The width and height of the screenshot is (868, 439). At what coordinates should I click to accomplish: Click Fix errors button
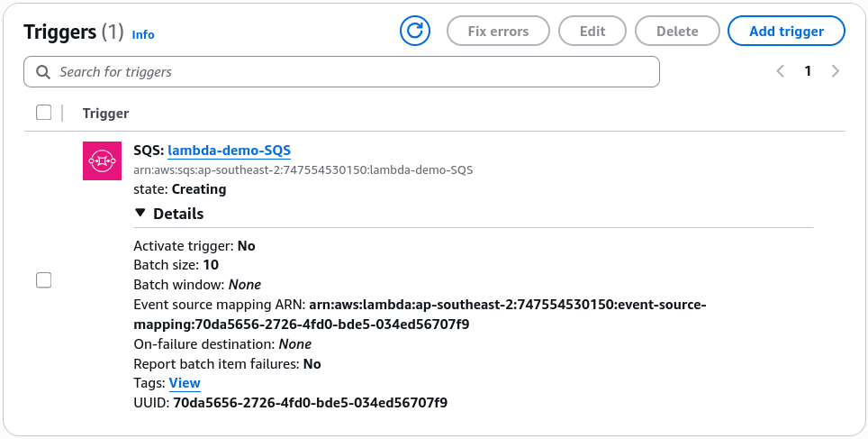click(x=498, y=31)
